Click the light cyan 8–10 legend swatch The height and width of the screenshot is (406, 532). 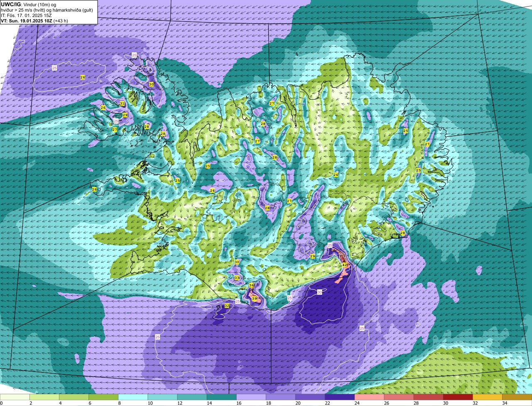click(x=133, y=397)
